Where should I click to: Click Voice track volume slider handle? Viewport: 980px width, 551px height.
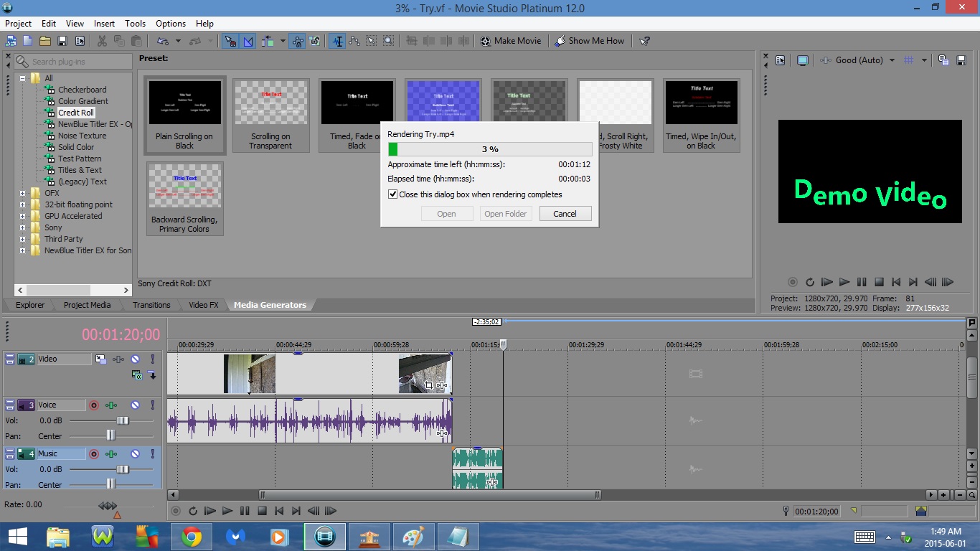pos(123,420)
